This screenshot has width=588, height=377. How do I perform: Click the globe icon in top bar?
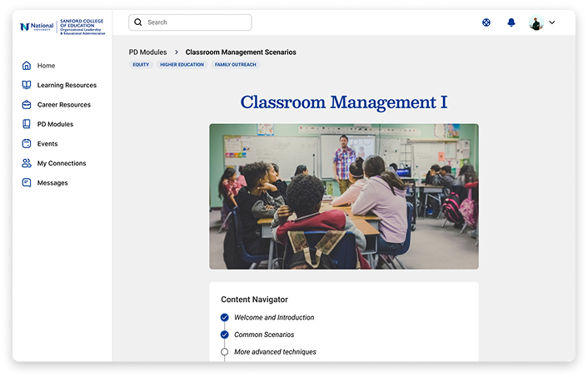click(x=486, y=22)
